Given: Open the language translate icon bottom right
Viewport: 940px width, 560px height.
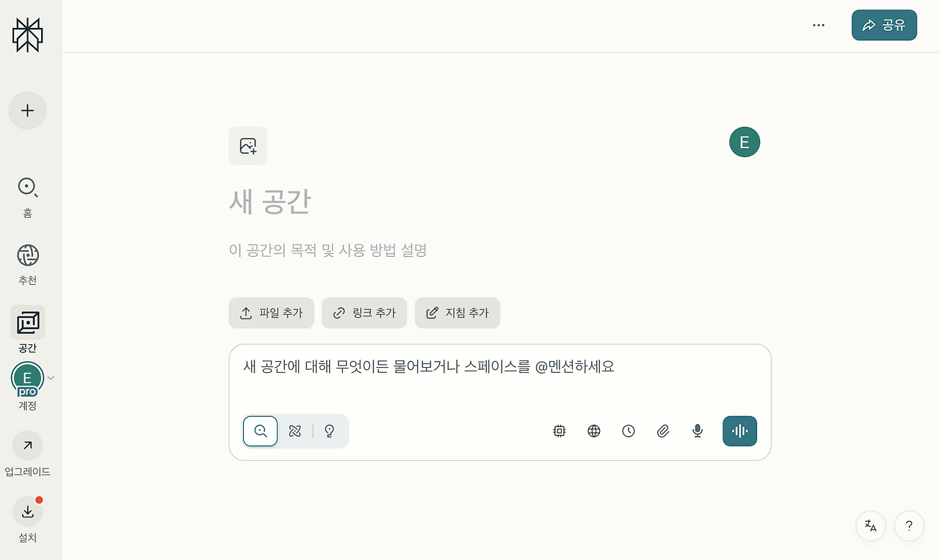Looking at the screenshot, I should [x=870, y=526].
